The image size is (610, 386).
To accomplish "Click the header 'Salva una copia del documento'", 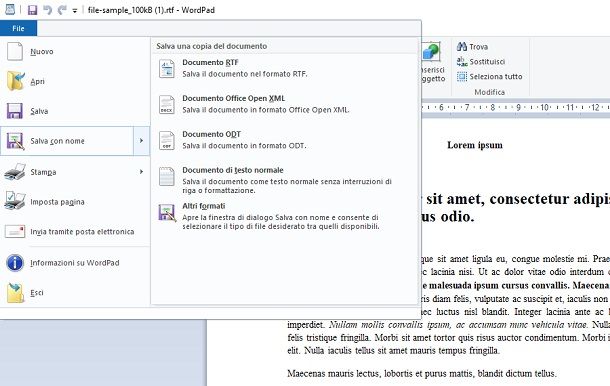I will 212,46.
